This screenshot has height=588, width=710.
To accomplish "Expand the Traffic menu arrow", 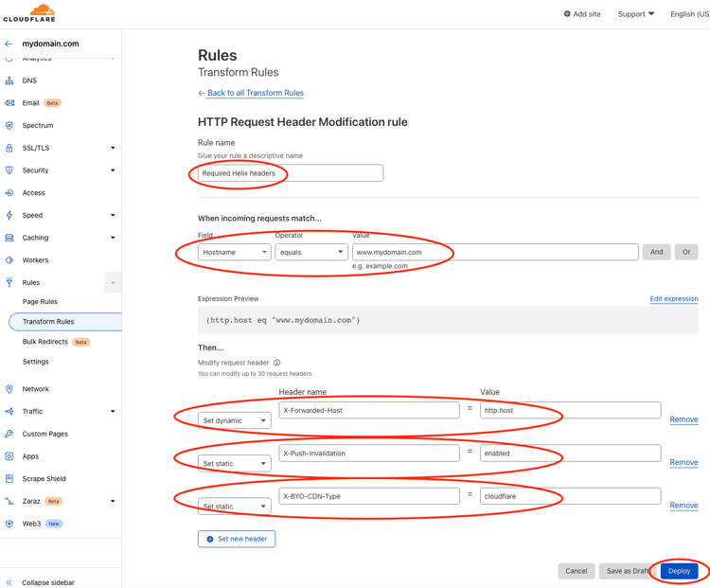I will (x=113, y=411).
